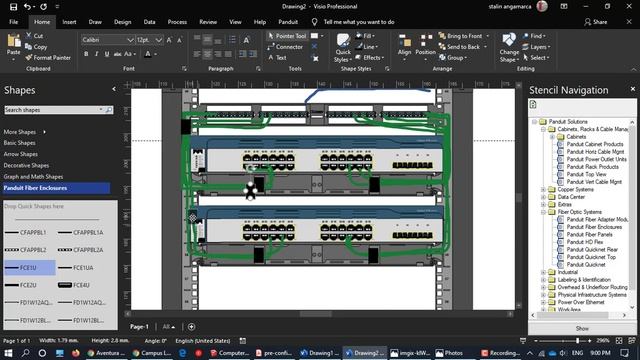Viewport: 640px width, 360px height.
Task: Click the Save icon in title bar
Action: click(x=13, y=7)
